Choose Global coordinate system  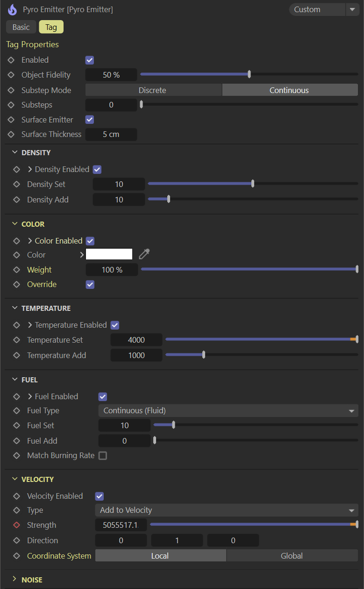click(x=292, y=556)
